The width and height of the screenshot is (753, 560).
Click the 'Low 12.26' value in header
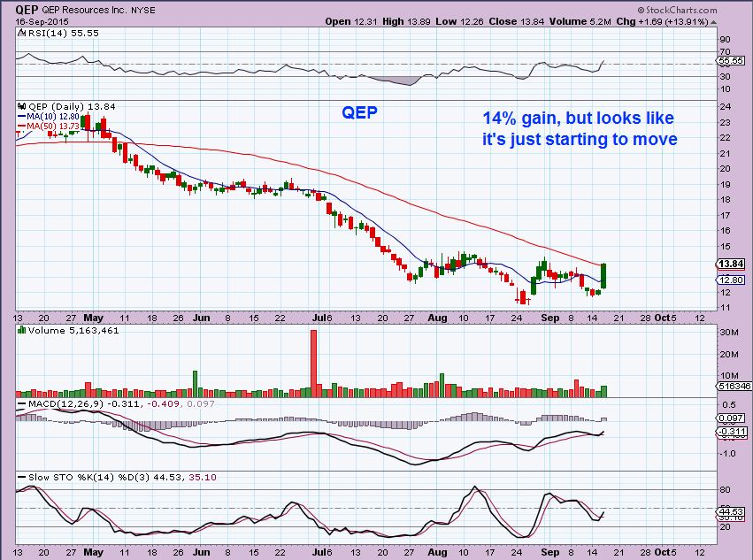[x=459, y=21]
